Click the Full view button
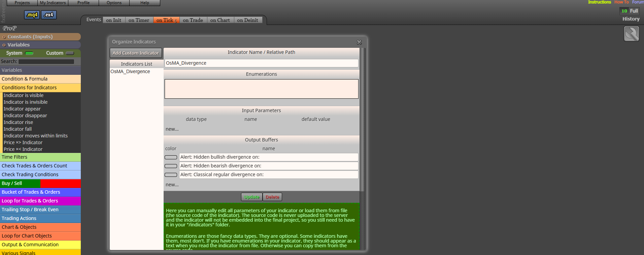 click(634, 11)
